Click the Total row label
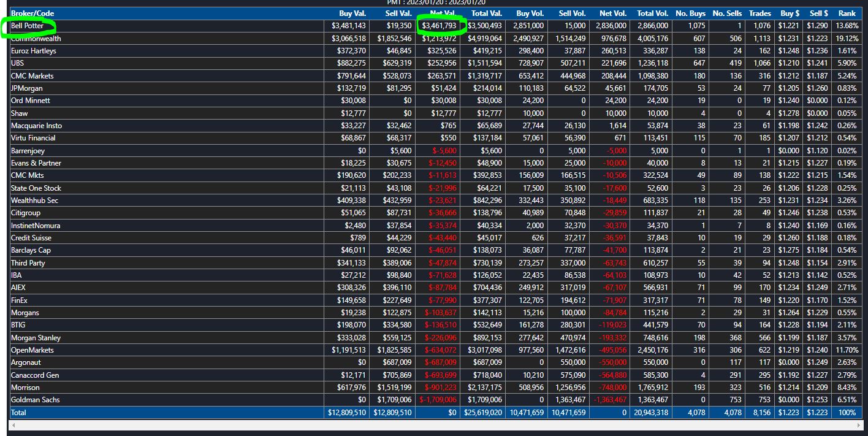The image size is (868, 436). 18,413
